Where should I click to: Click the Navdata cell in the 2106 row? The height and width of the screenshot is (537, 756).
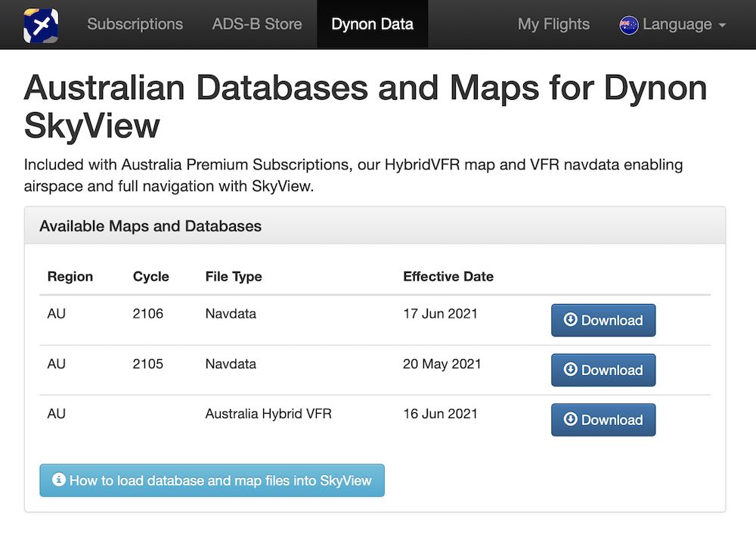click(231, 314)
